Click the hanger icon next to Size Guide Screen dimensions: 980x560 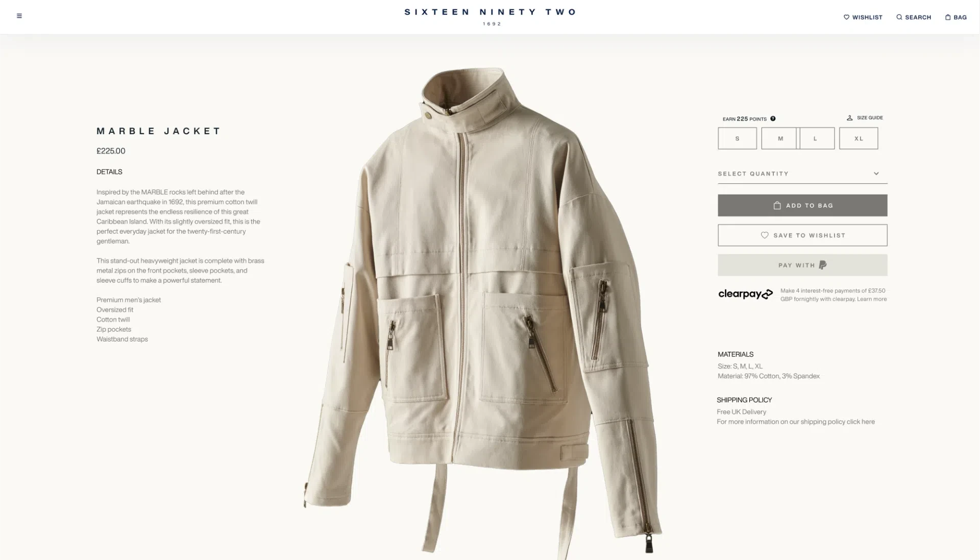850,118
